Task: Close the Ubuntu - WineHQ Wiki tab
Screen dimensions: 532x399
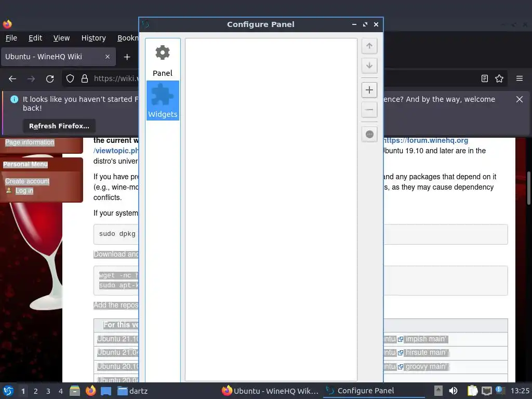Action: tap(108, 57)
